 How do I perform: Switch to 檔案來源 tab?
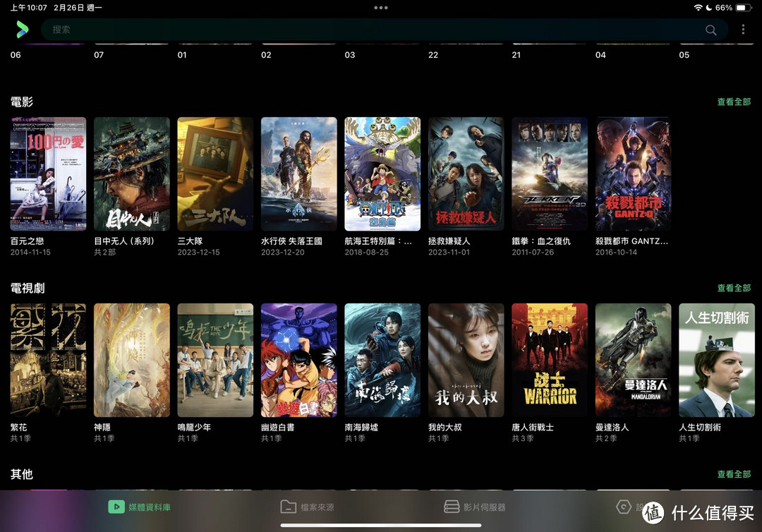point(308,507)
